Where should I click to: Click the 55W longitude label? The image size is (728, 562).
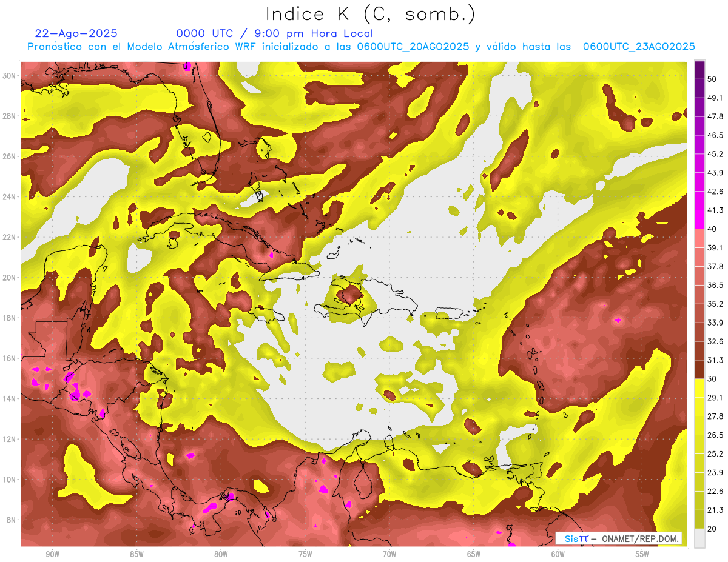[642, 554]
